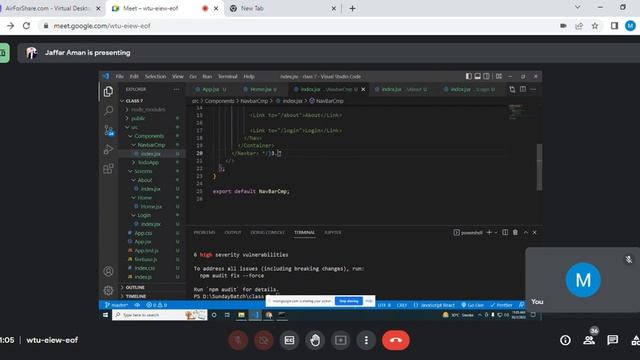Open the VS Code Explorer activity icon
Screen dimensions: 640x360
pyautogui.click(x=108, y=91)
